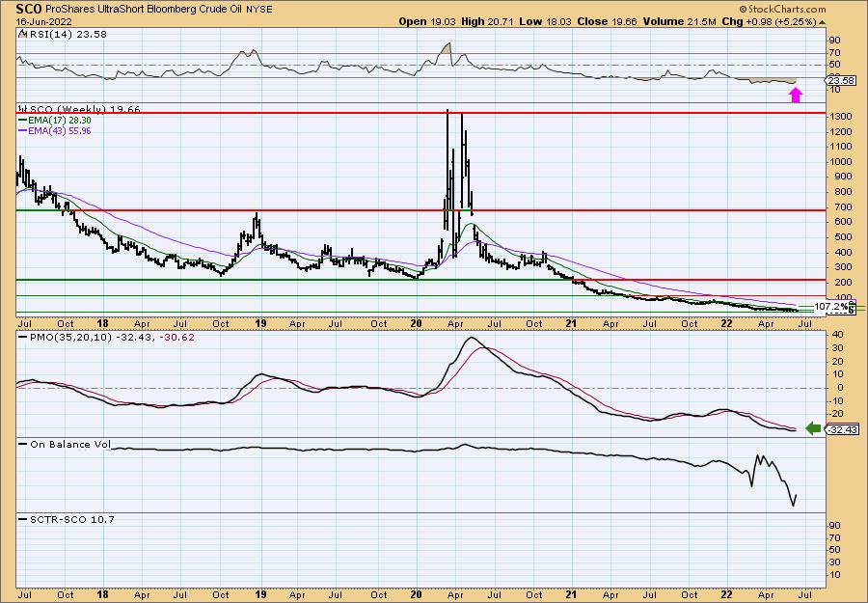
Task: Click the 107.2% annotation label
Action: click(x=831, y=306)
